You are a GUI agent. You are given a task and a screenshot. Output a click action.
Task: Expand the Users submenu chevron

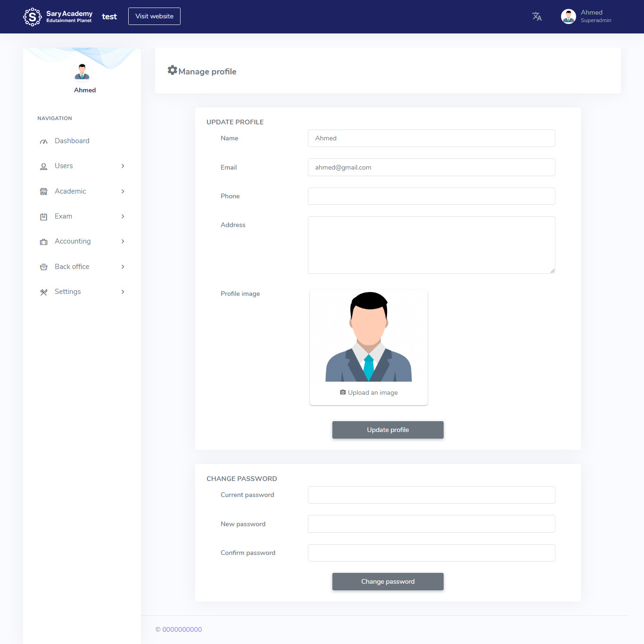[123, 166]
